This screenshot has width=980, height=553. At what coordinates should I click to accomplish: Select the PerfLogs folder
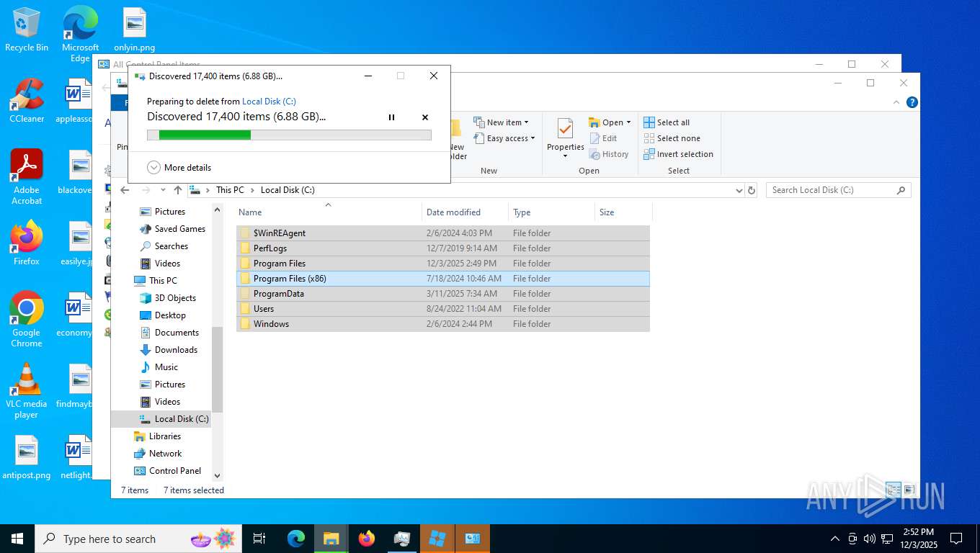point(443,248)
